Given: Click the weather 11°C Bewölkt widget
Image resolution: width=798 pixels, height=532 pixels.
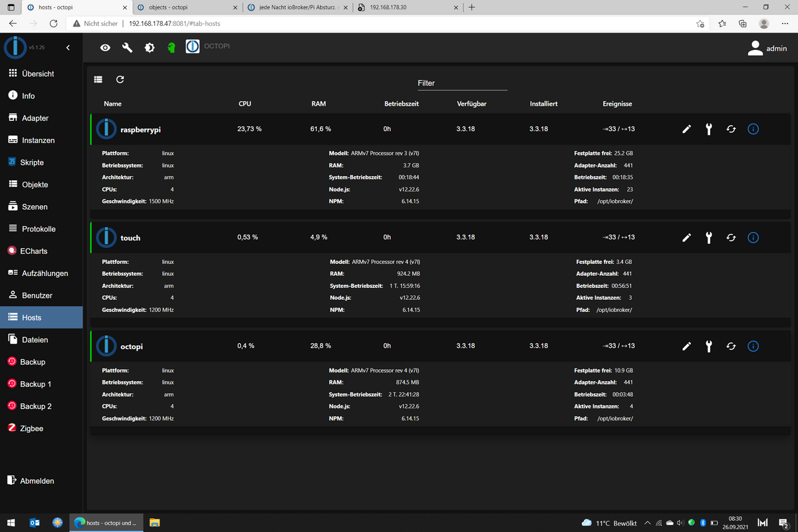Looking at the screenshot, I should pyautogui.click(x=608, y=523).
